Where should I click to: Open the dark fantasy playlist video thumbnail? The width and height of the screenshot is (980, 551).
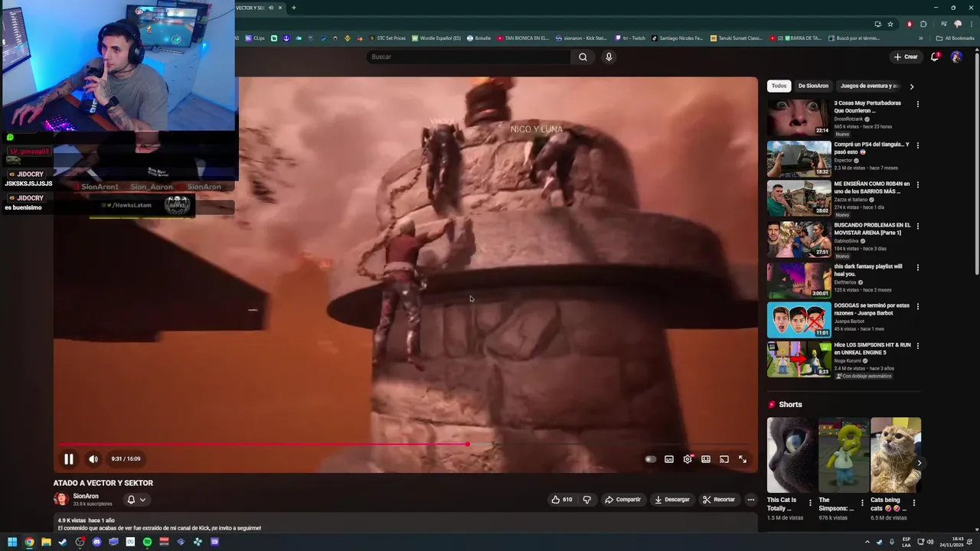[x=799, y=280]
